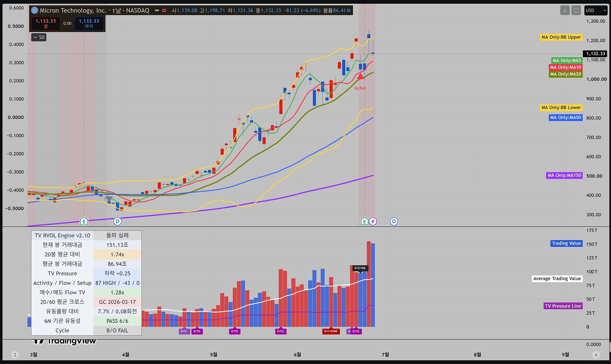The width and height of the screenshot is (611, 364).
Task: Click the 1.74x value cell
Action: [x=117, y=255]
